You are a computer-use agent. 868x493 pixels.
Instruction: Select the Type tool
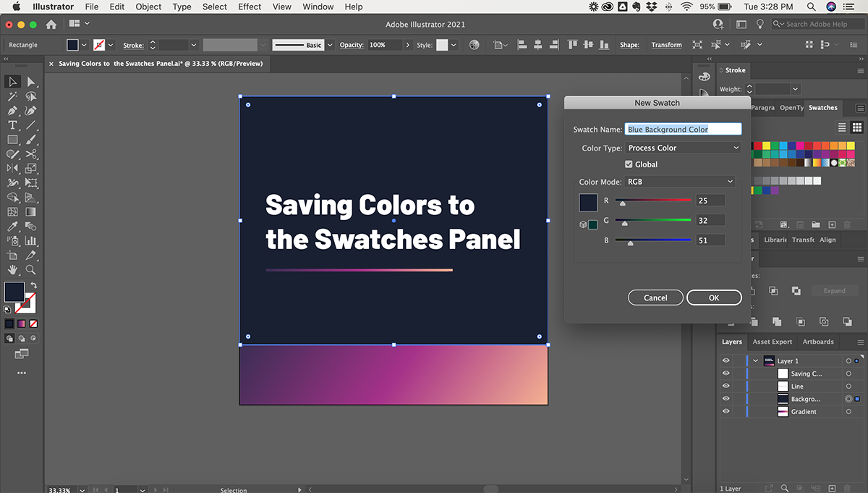pos(12,125)
